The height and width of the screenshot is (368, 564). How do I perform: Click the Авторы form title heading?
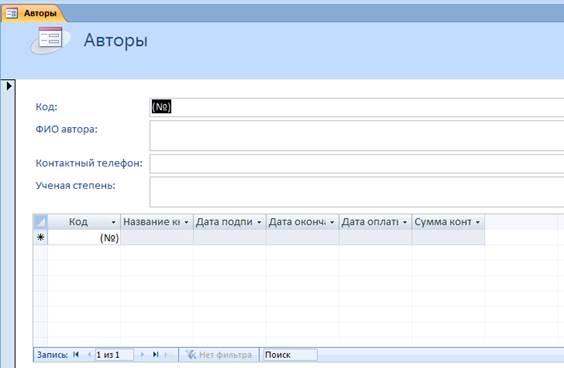115,40
